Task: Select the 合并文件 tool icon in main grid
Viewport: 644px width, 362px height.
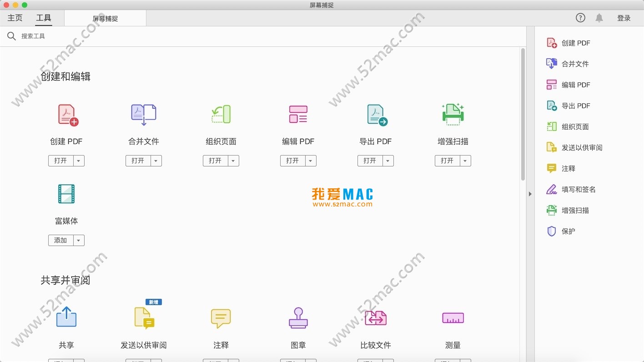Action: coord(144,115)
